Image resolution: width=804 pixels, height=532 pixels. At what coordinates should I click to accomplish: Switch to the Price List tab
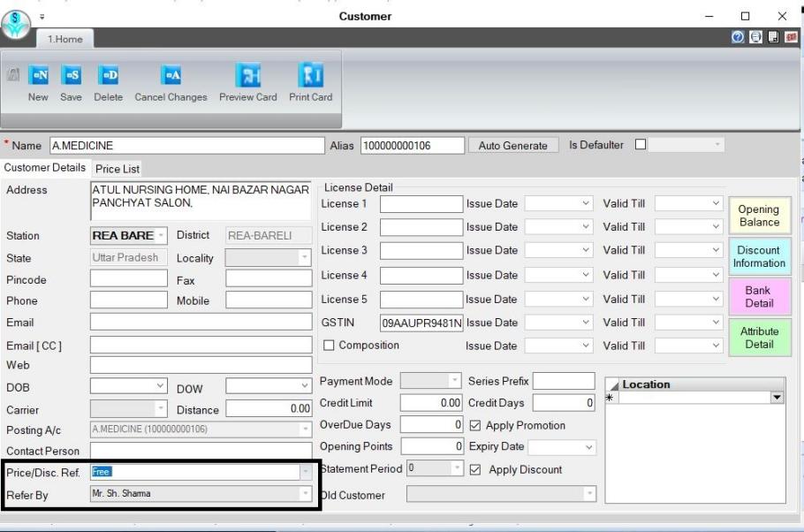click(x=118, y=169)
